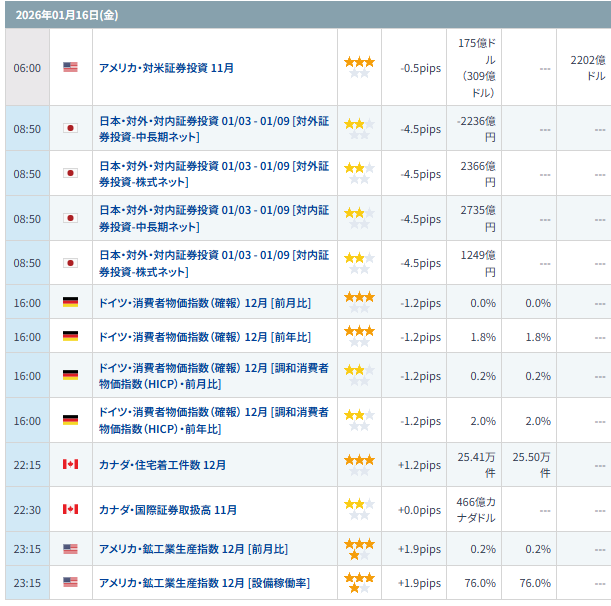
Task: Click the 22:30 time cell
Action: click(x=27, y=510)
